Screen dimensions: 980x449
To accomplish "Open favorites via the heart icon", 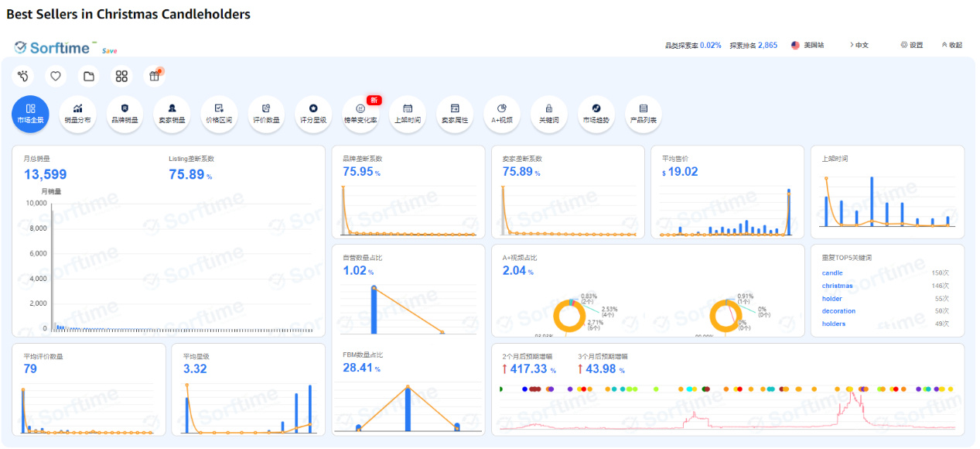I will pos(56,76).
